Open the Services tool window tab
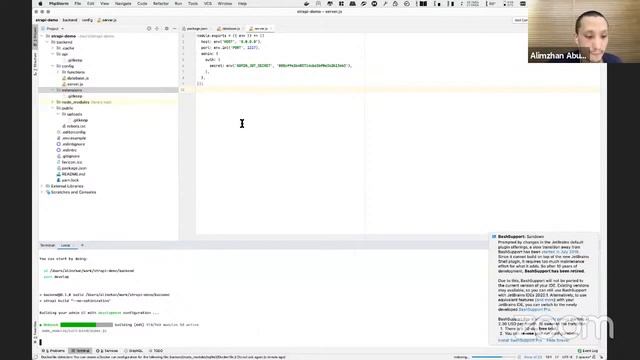Image resolution: width=640 pixels, height=360 pixels. (x=107, y=351)
